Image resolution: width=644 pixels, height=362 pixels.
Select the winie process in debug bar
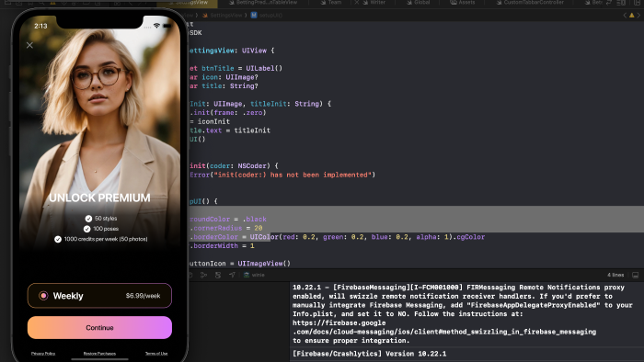click(254, 275)
